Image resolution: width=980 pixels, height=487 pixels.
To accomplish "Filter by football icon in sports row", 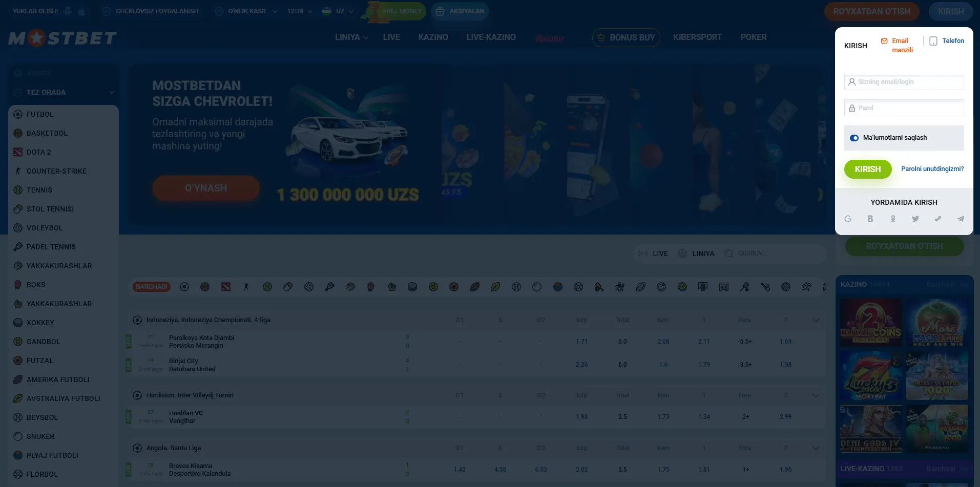I will (x=184, y=287).
